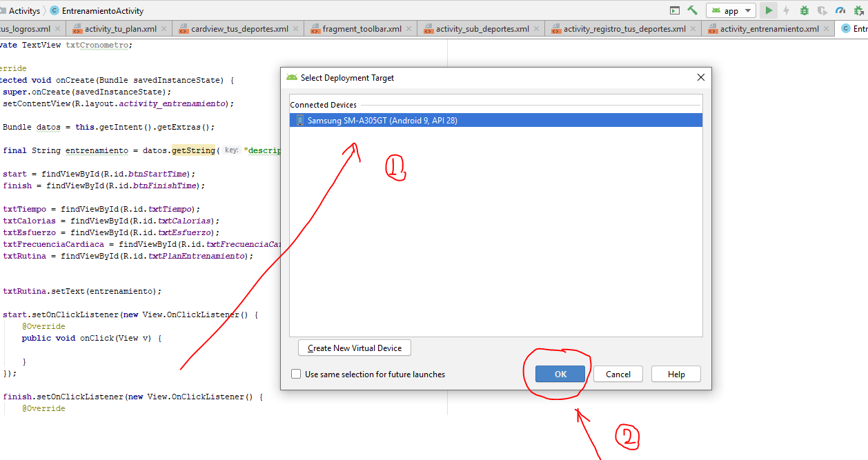Click the run window icon beside hammer
Image resolution: width=868 pixels, height=460 pixels.
pos(675,10)
